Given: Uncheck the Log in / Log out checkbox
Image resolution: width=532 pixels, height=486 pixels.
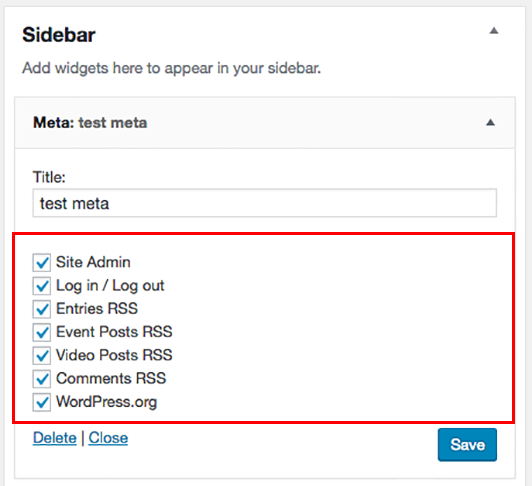Looking at the screenshot, I should (x=42, y=286).
